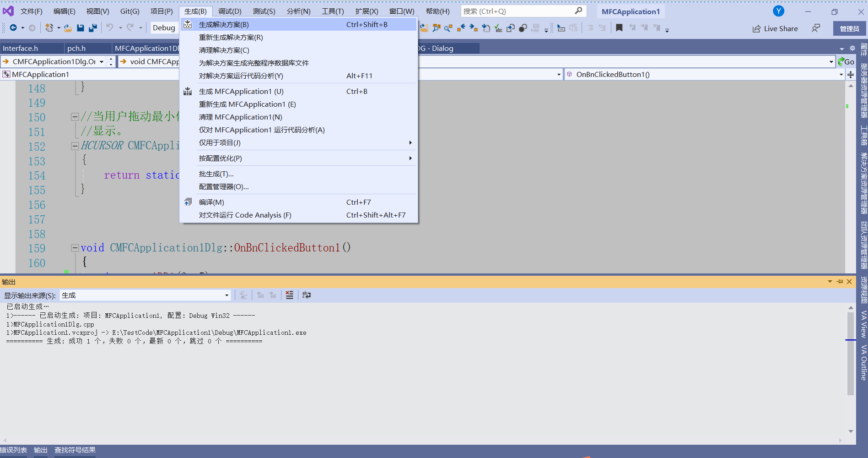Click the VA spell check abc icon
Image resolution: width=868 pixels, height=458 pixels.
pos(498,28)
